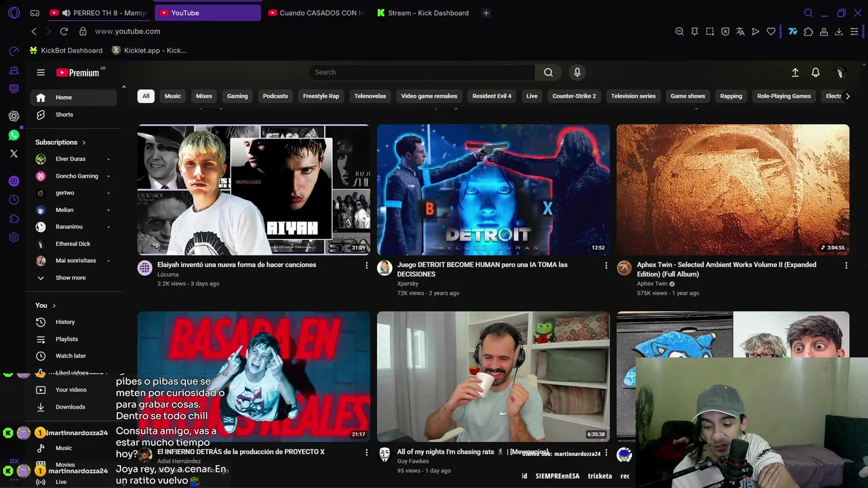868x488 pixels.
Task: Click the translate page icon
Action: (x=741, y=31)
